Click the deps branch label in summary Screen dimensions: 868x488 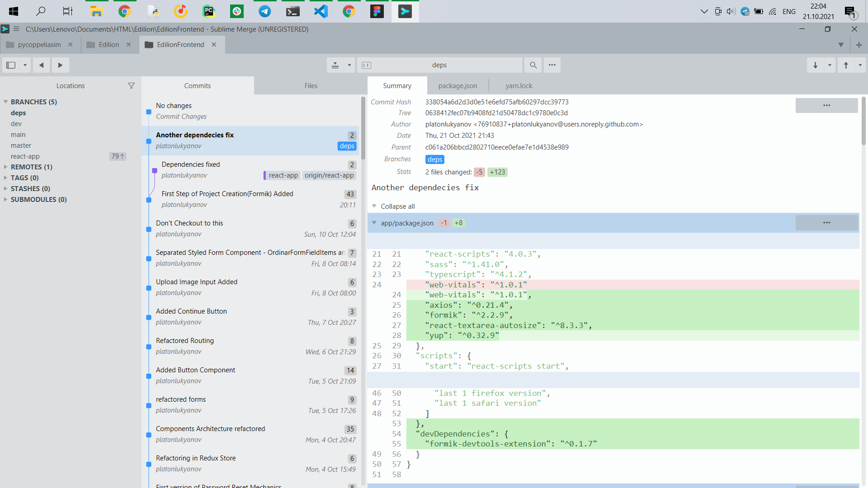434,160
